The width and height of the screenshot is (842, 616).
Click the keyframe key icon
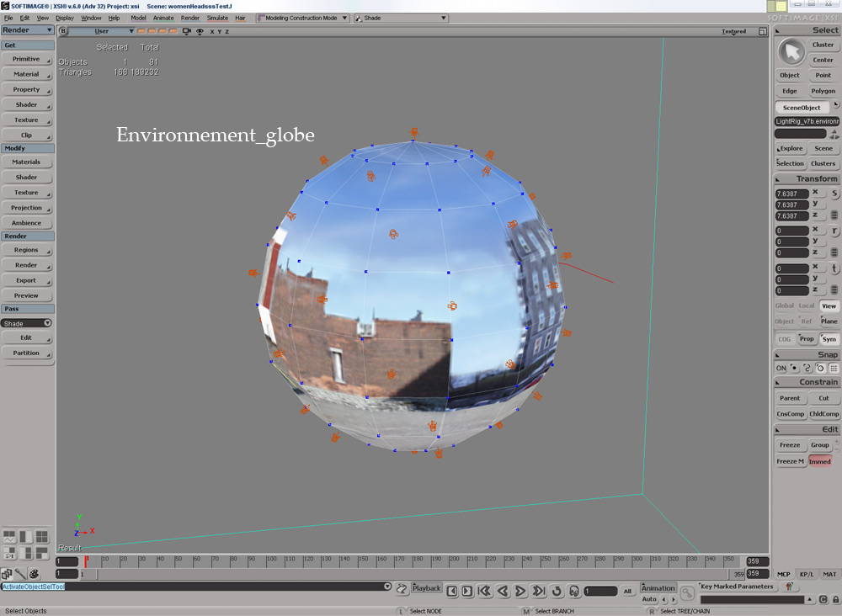[687, 593]
